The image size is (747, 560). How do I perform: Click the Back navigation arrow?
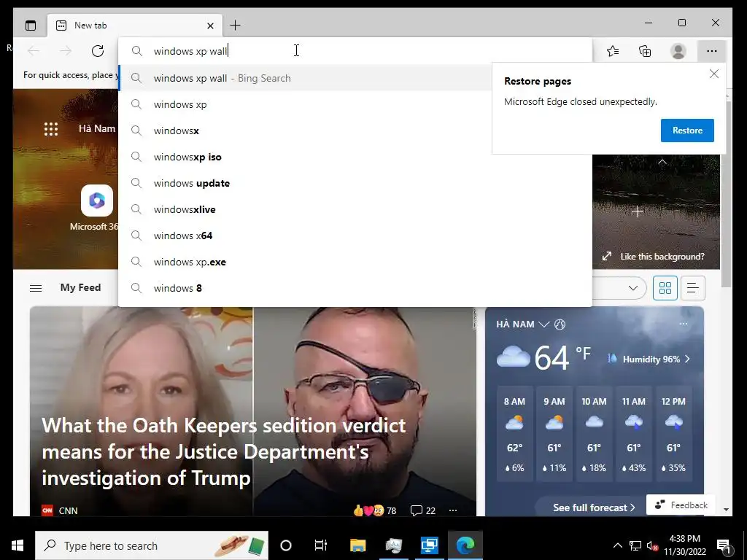34,51
